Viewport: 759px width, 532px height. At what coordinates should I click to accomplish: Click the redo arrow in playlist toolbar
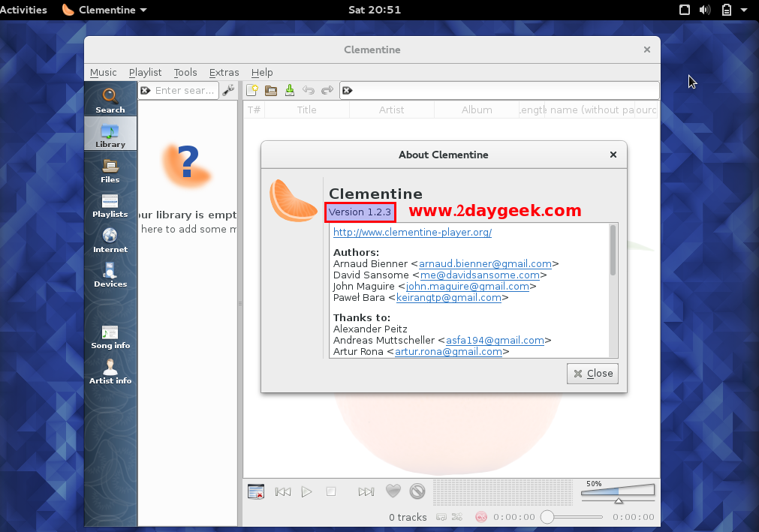pyautogui.click(x=327, y=91)
